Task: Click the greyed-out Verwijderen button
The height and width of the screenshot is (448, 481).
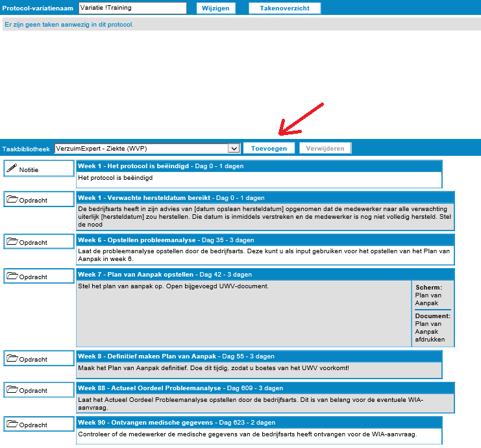Action: [325, 148]
